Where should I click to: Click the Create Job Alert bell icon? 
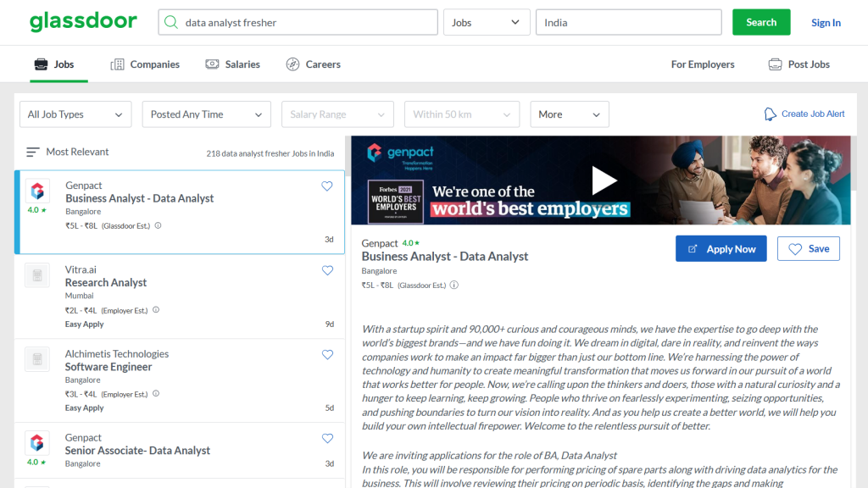point(770,114)
